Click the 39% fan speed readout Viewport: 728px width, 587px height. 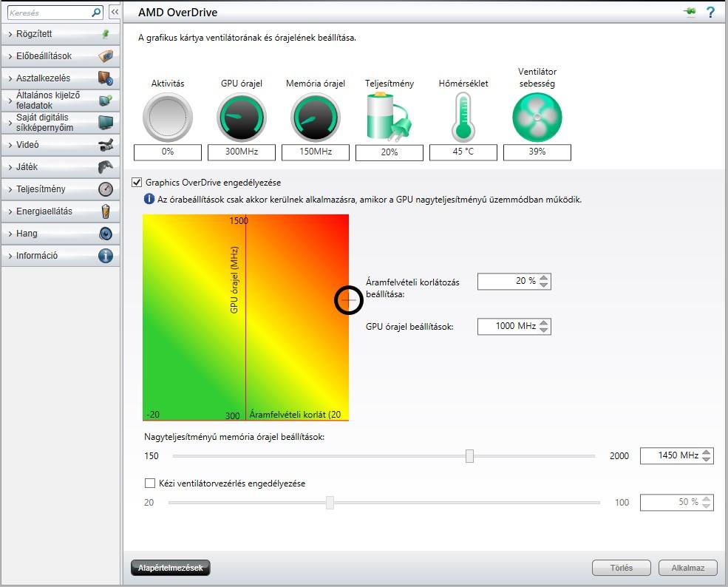pyautogui.click(x=537, y=152)
